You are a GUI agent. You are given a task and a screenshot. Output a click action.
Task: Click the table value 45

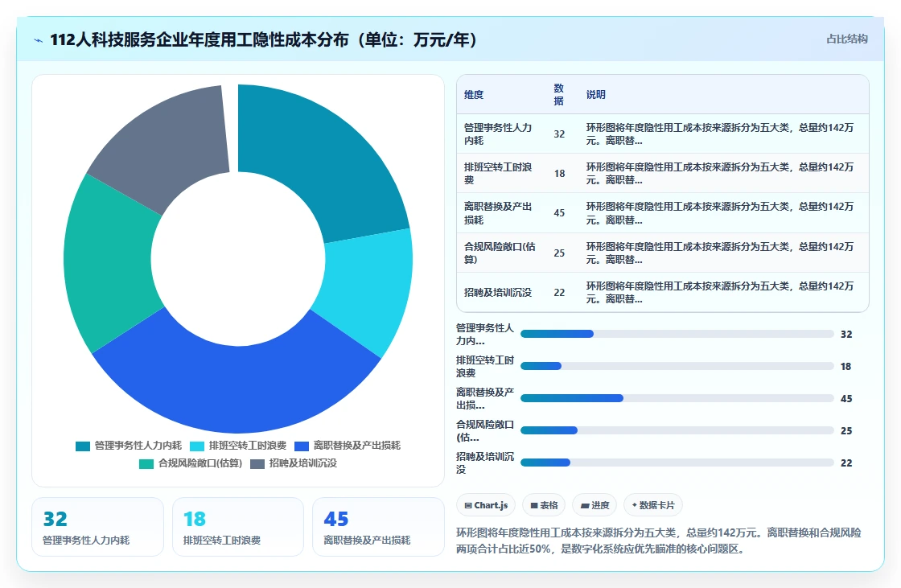point(559,213)
